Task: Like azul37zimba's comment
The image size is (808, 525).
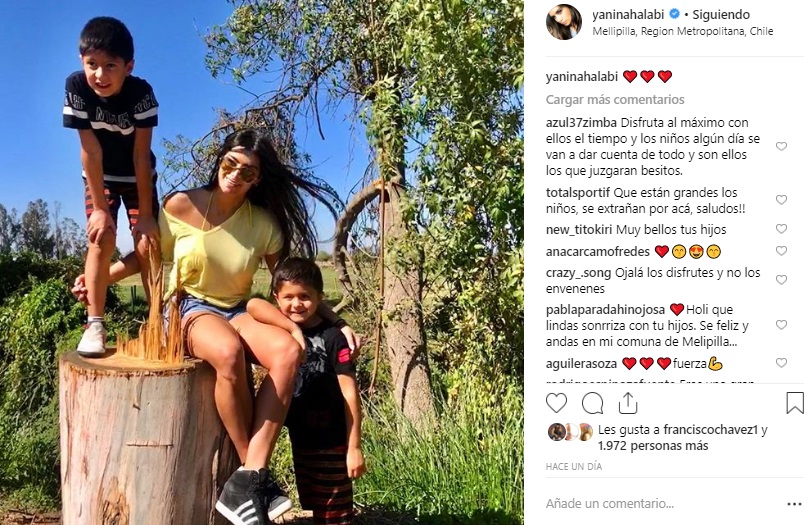Action: tap(782, 146)
